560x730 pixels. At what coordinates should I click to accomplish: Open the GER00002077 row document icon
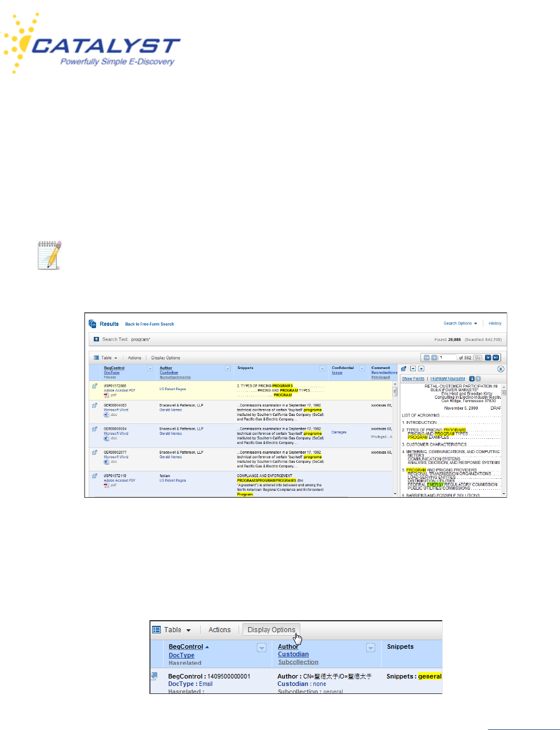coord(95,453)
